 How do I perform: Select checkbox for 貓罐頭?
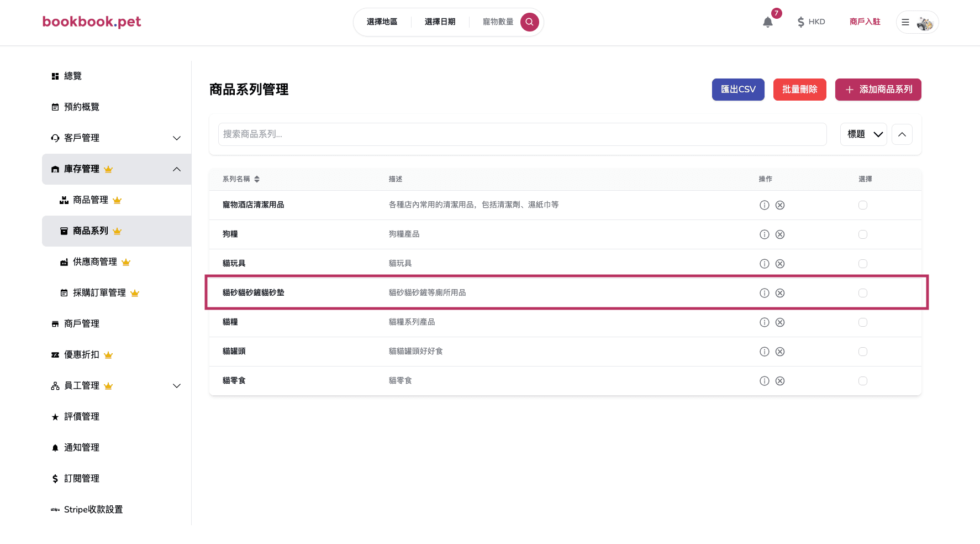pos(862,352)
